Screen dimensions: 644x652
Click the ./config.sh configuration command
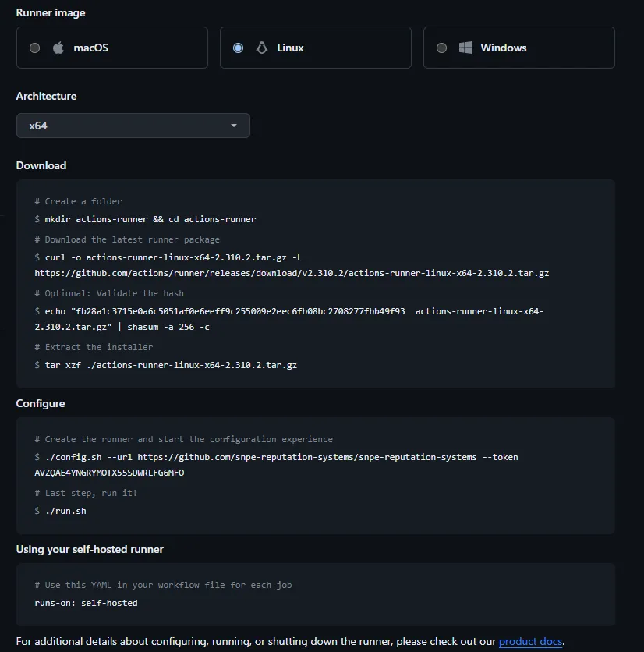click(x=281, y=457)
